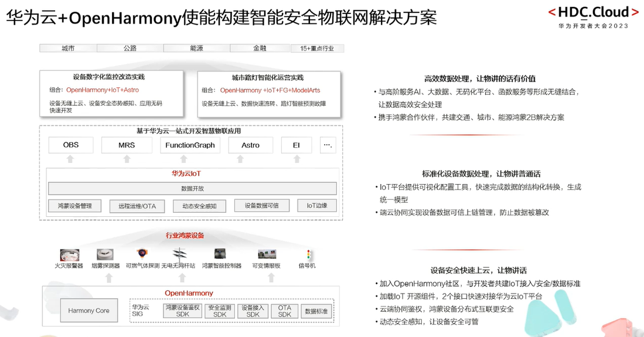
Task: Click the 鸿蒙设备鉴权 SDK box
Action: point(183,311)
